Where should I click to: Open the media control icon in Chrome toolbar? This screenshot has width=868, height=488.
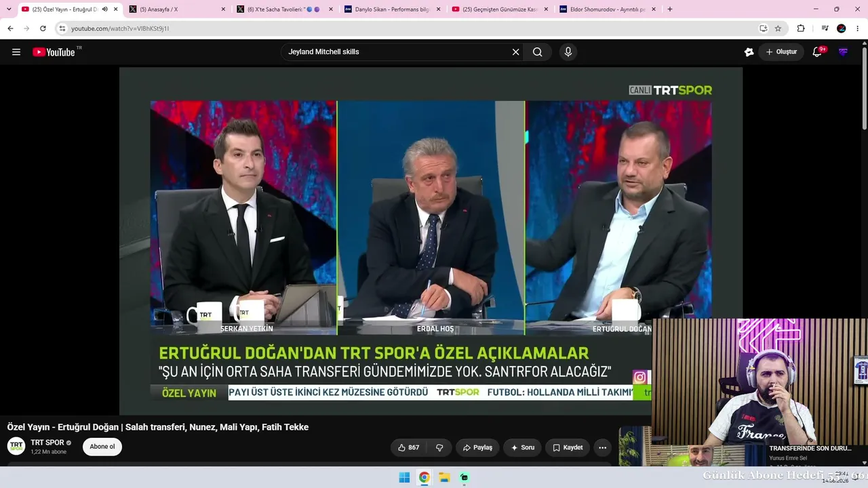[825, 28]
